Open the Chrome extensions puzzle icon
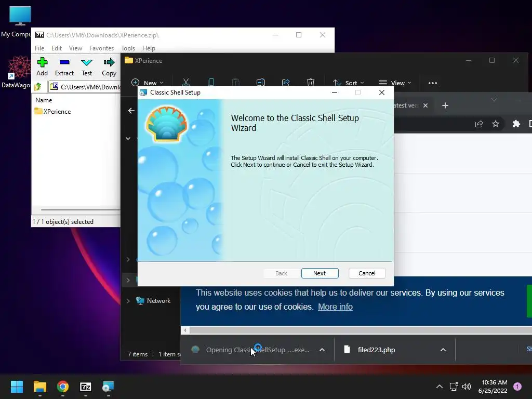The image size is (532, 399). [x=516, y=124]
